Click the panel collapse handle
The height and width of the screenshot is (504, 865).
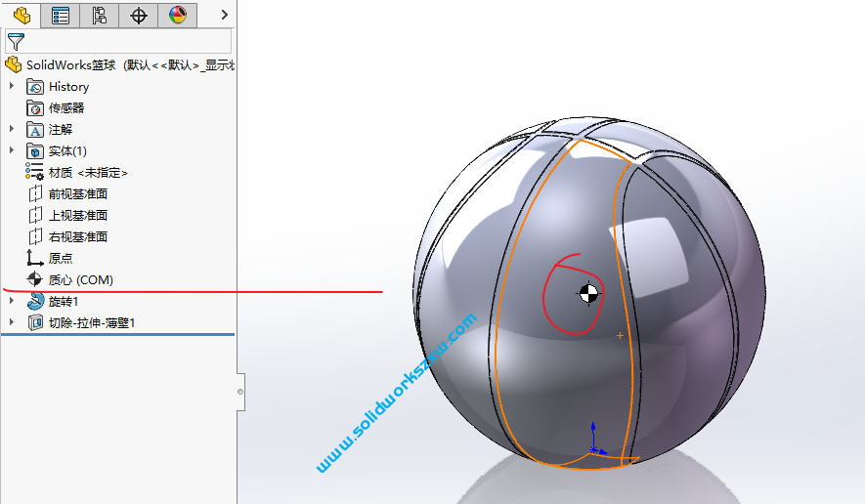point(240,392)
